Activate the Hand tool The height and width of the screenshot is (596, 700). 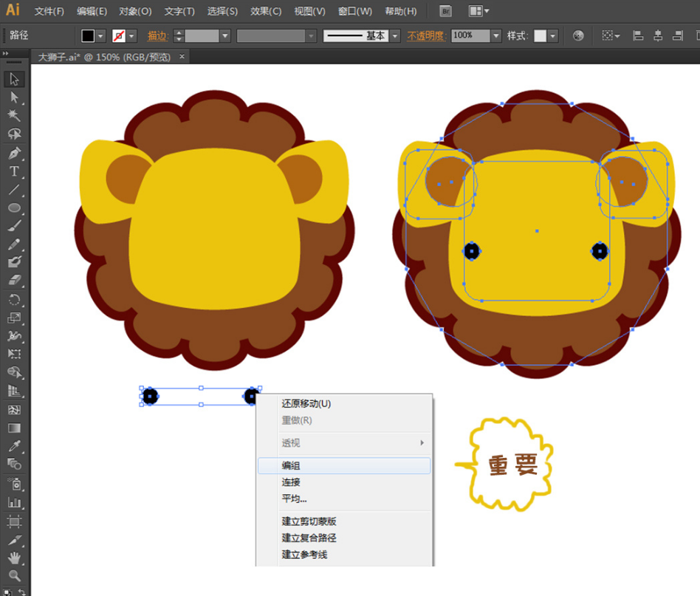(14, 558)
